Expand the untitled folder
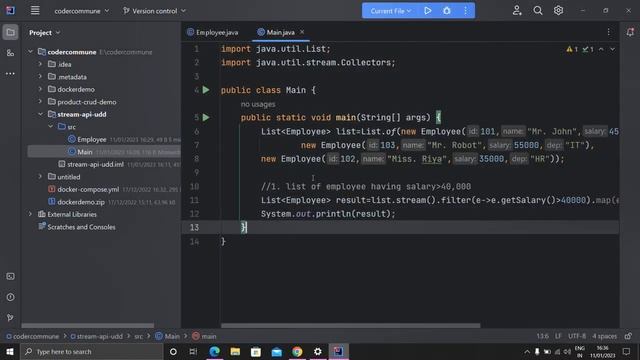The image size is (640, 360). coord(40,177)
